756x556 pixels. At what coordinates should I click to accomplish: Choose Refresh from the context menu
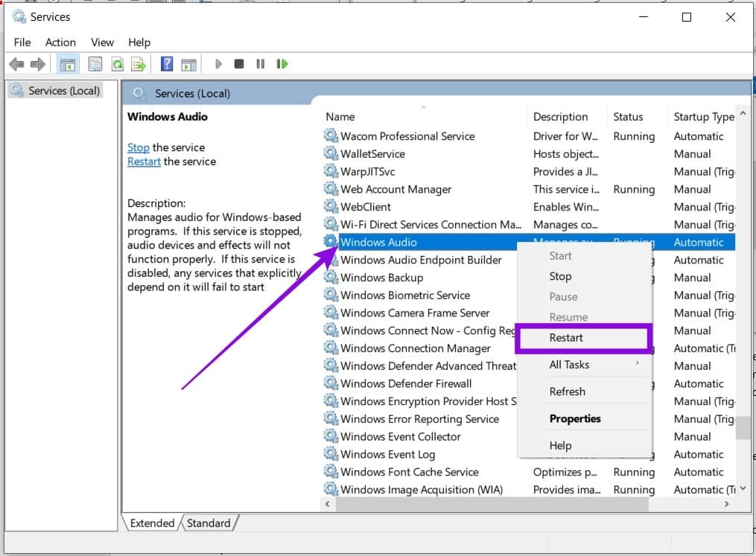(567, 392)
